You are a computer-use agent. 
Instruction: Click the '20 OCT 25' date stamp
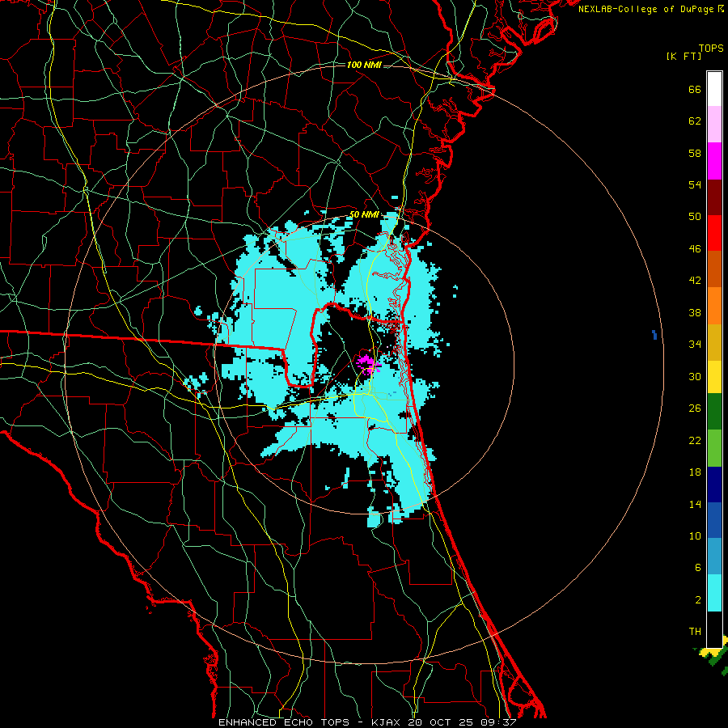click(442, 722)
